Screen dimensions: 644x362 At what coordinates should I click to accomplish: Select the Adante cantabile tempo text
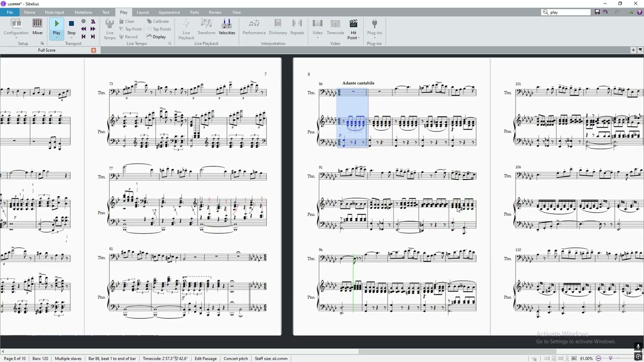[358, 83]
